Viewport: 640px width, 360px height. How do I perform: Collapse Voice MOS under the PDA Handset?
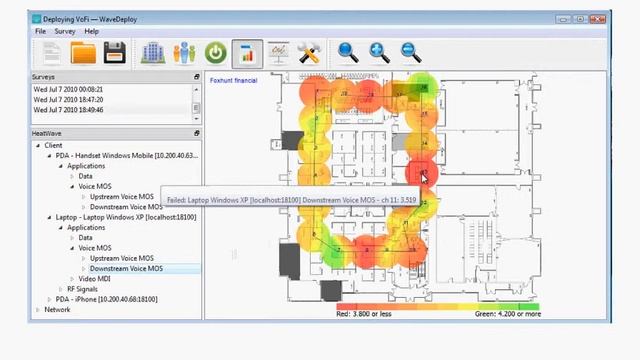tap(72, 187)
